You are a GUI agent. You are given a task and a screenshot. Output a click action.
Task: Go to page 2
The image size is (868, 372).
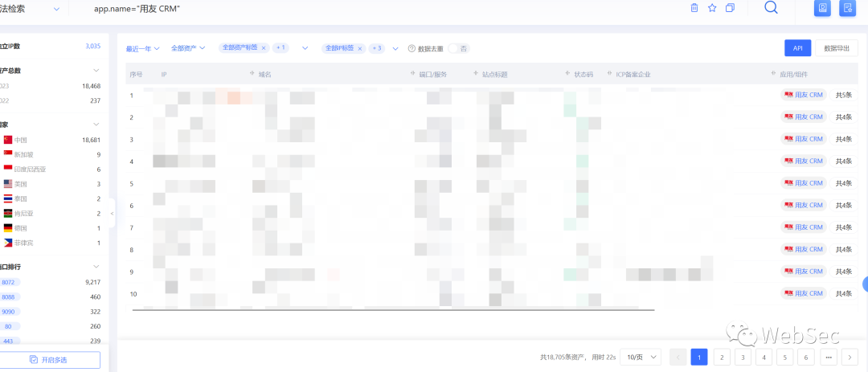click(x=722, y=357)
